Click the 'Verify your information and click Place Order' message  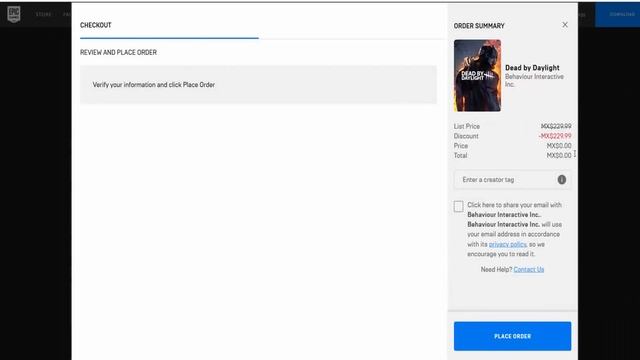click(x=153, y=85)
